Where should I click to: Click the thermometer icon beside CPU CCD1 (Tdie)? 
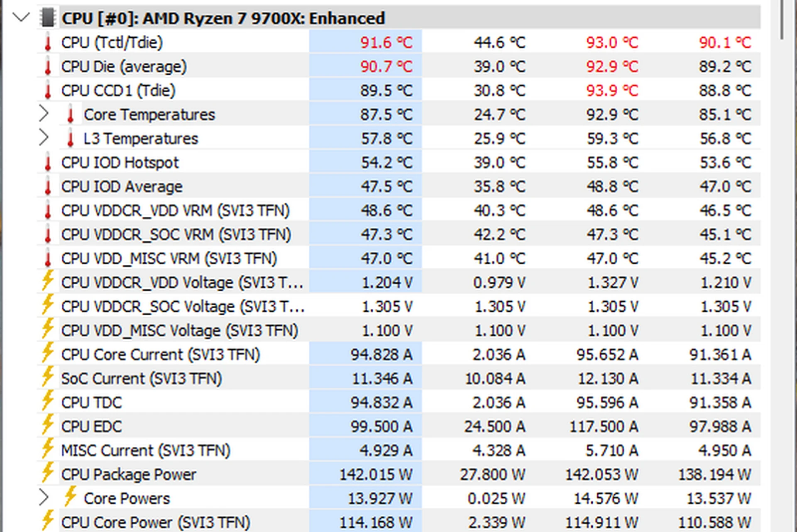[x=48, y=90]
